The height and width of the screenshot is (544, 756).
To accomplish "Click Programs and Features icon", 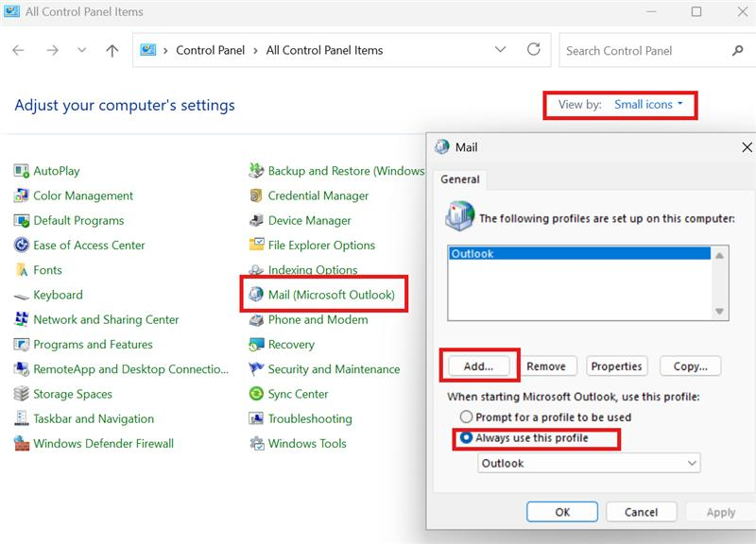I will [x=21, y=345].
